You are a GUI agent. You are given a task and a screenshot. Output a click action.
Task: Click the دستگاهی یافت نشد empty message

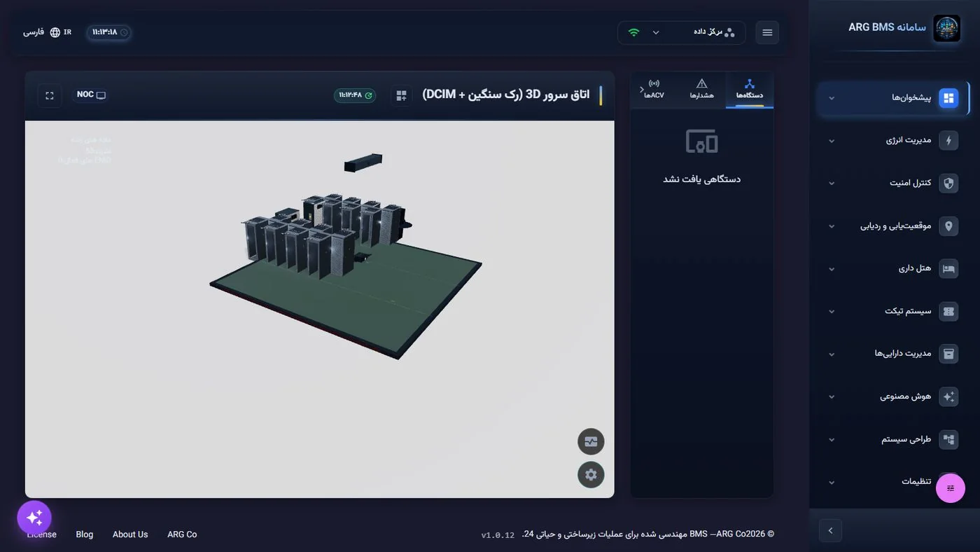[x=702, y=179]
